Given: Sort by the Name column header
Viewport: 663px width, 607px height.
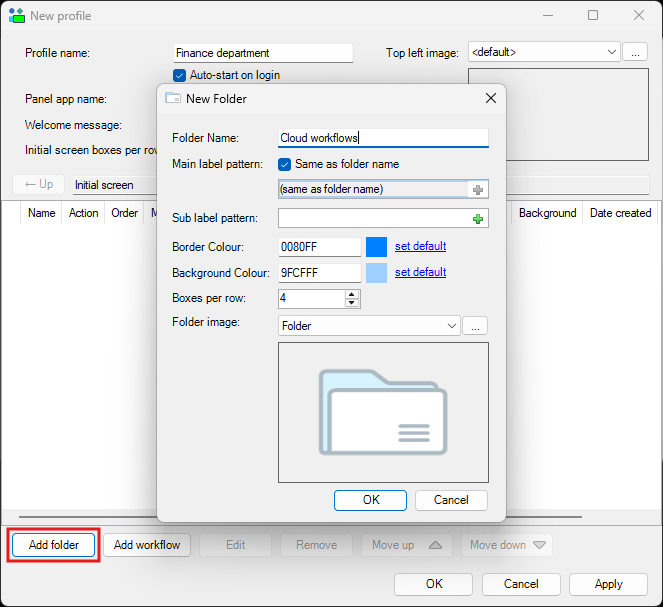Looking at the screenshot, I should click(x=41, y=213).
